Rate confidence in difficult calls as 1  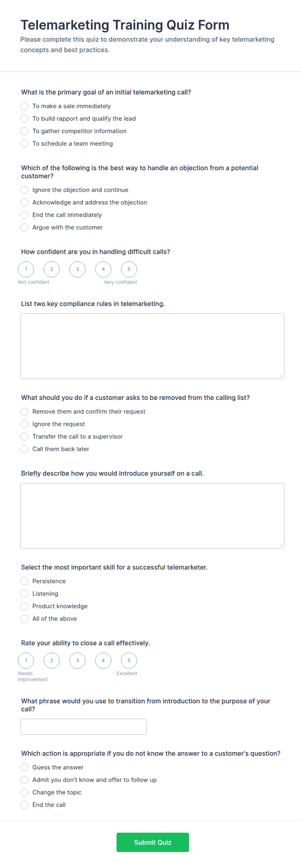click(26, 269)
